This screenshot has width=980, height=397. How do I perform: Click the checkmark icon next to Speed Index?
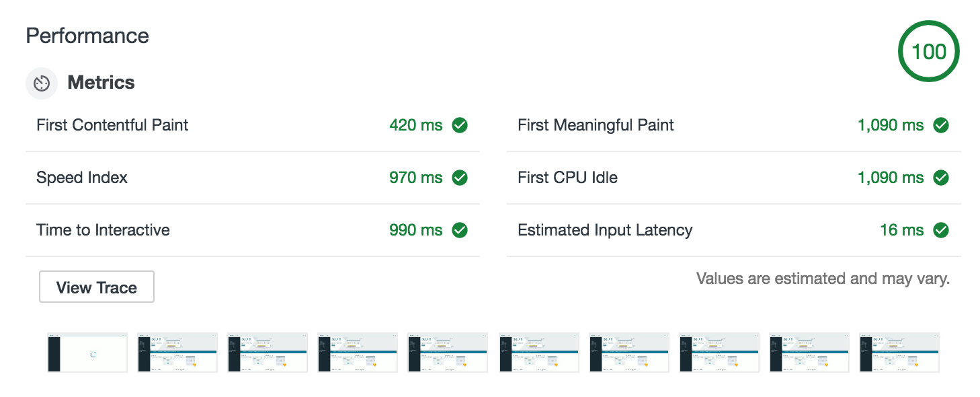pyautogui.click(x=459, y=178)
